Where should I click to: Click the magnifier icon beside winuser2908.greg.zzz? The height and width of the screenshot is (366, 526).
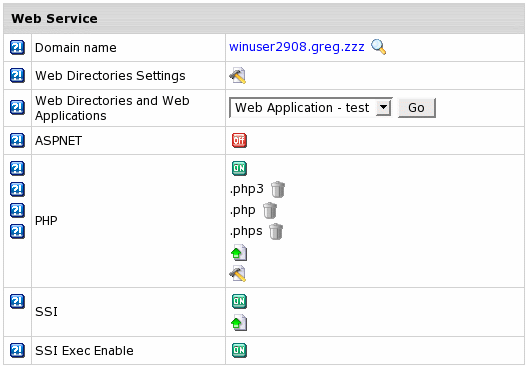[x=378, y=47]
